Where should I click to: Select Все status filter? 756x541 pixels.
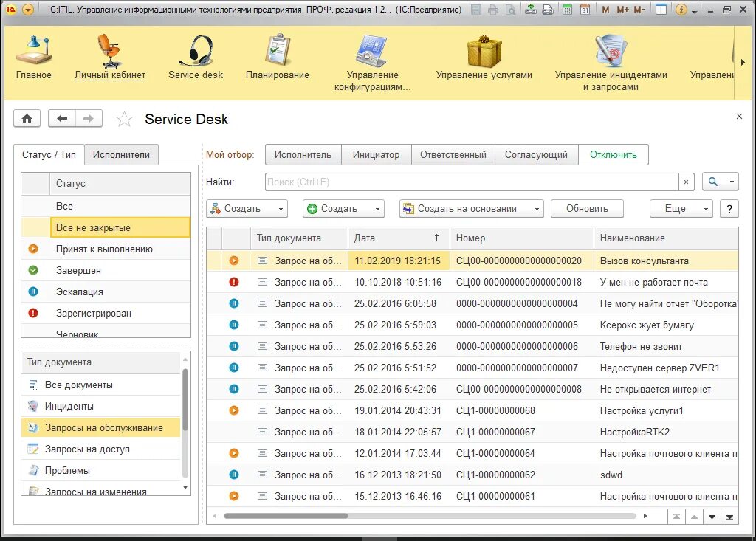pyautogui.click(x=106, y=206)
